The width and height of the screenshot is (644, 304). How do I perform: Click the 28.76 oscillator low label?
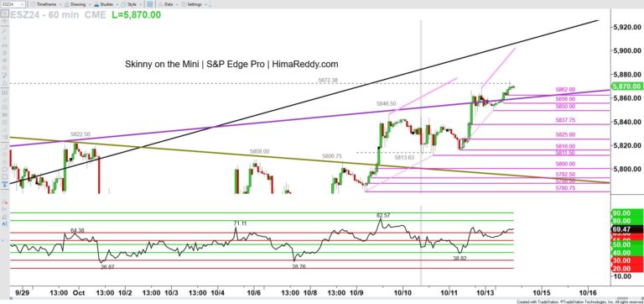[x=299, y=266]
